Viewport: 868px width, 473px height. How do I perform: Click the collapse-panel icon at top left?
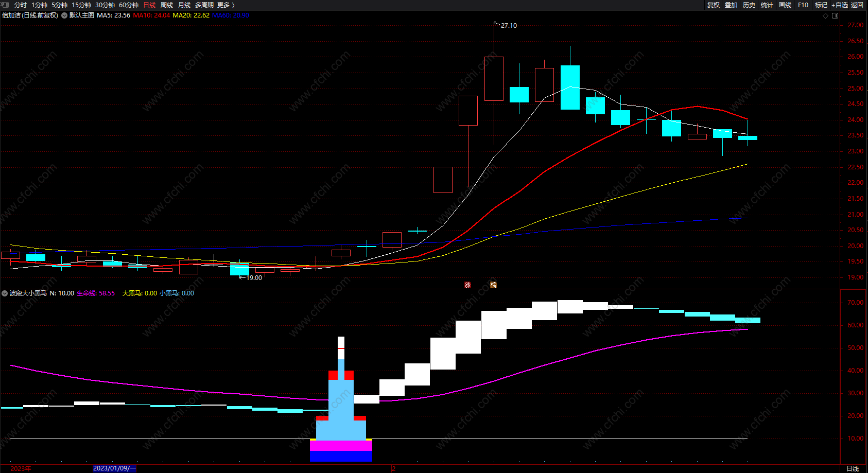(6, 5)
